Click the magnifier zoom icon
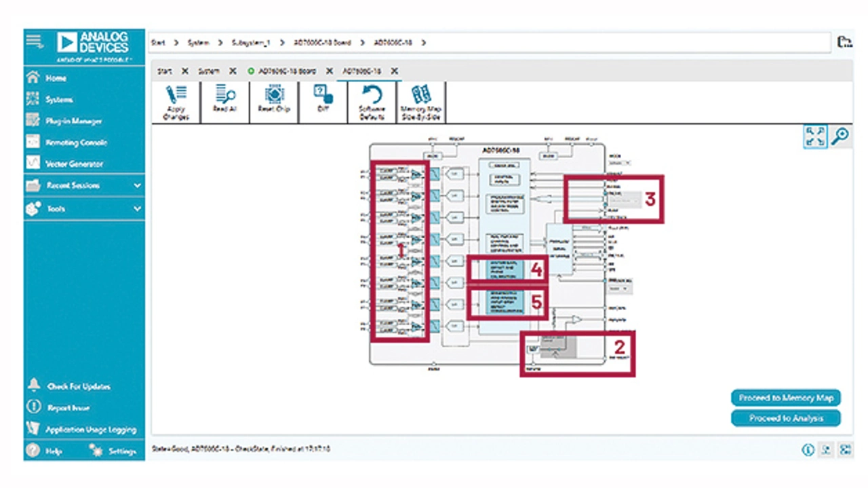This screenshot has height=488, width=868. pos(840,136)
